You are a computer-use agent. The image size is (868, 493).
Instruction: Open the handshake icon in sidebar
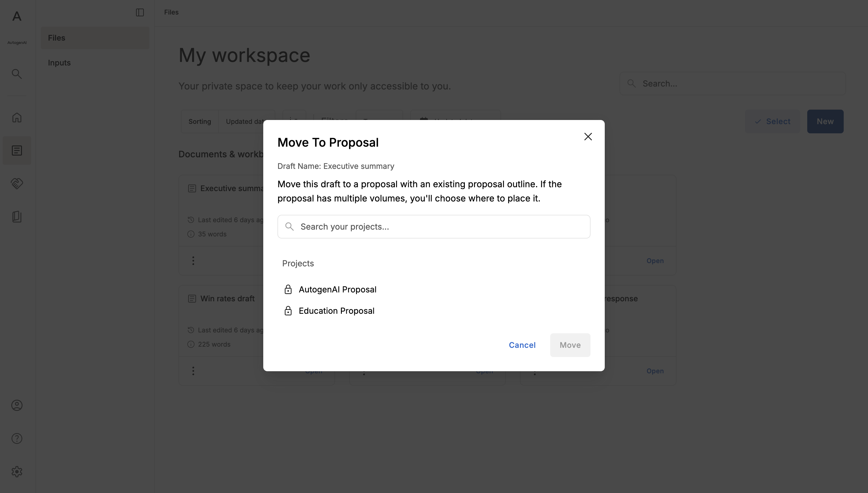point(17,183)
